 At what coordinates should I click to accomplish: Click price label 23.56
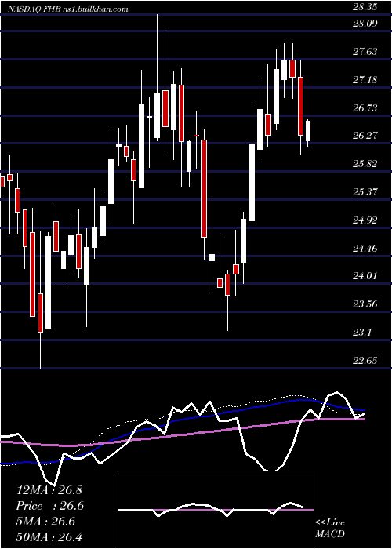365,304
